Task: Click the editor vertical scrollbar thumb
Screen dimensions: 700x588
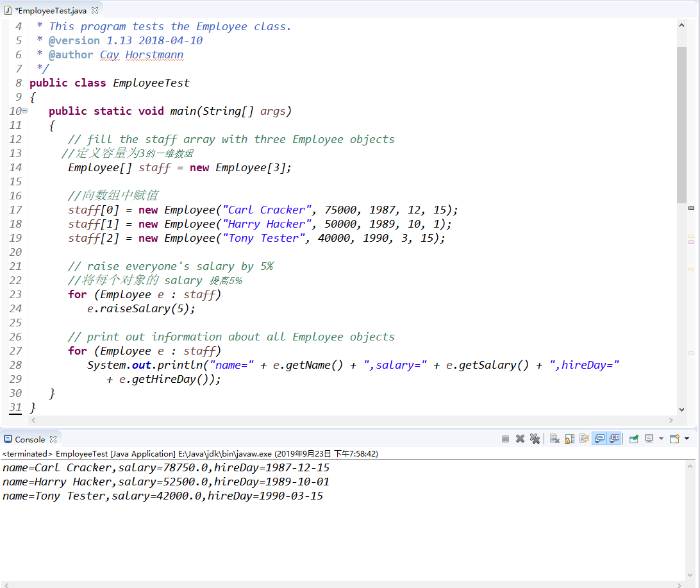Action: 681,124
